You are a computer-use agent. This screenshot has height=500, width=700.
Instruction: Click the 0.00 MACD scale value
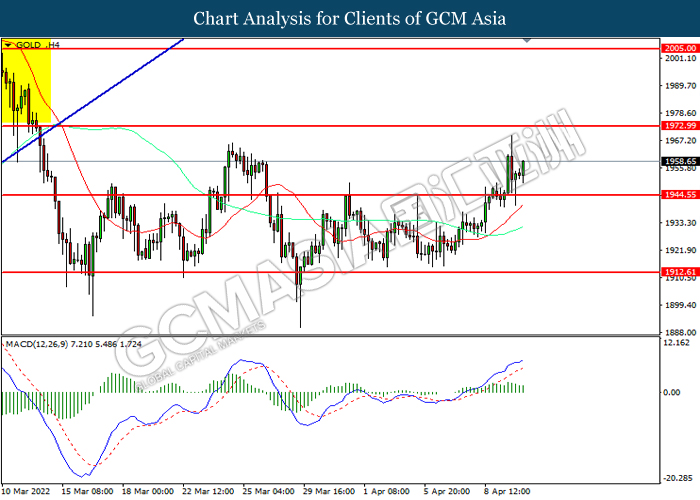672,392
